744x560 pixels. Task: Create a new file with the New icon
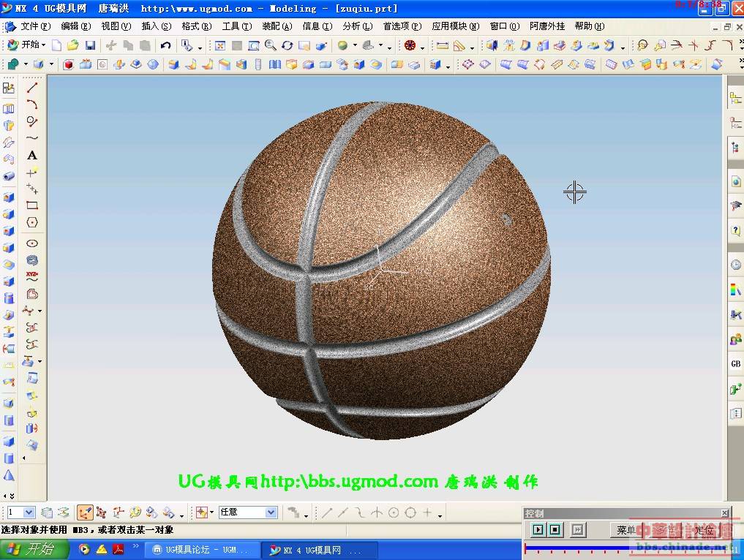[56, 45]
